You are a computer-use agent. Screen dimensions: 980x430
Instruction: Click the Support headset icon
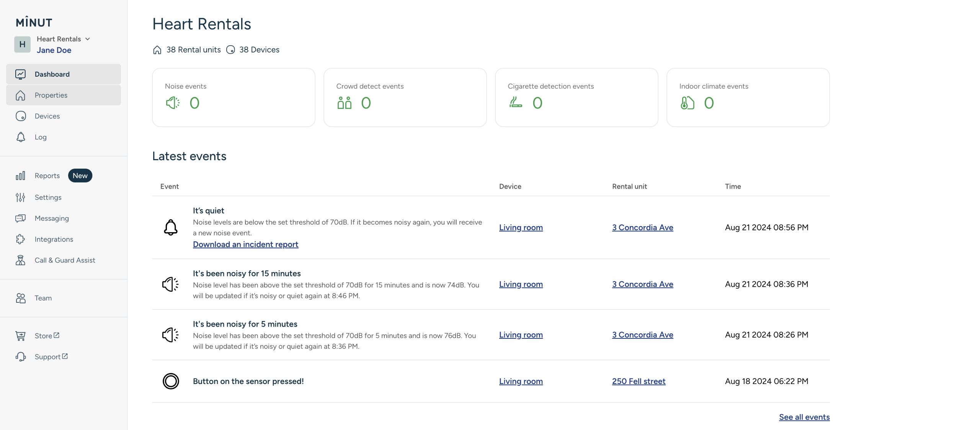click(x=21, y=357)
